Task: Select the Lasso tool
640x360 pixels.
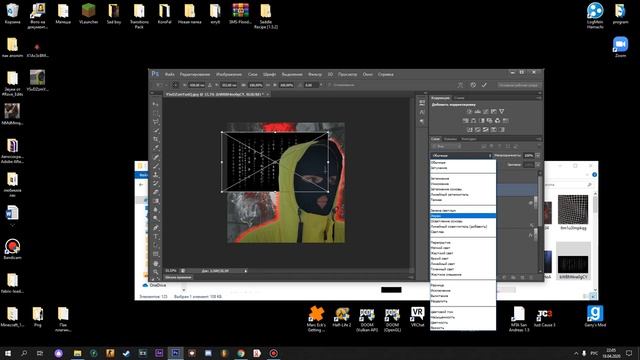Action: tap(156, 122)
